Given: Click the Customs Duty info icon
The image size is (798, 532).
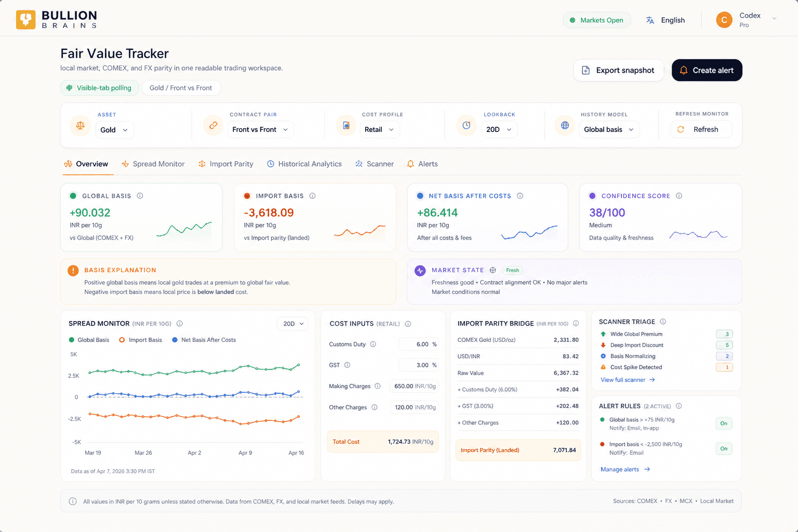Looking at the screenshot, I should click(x=373, y=344).
